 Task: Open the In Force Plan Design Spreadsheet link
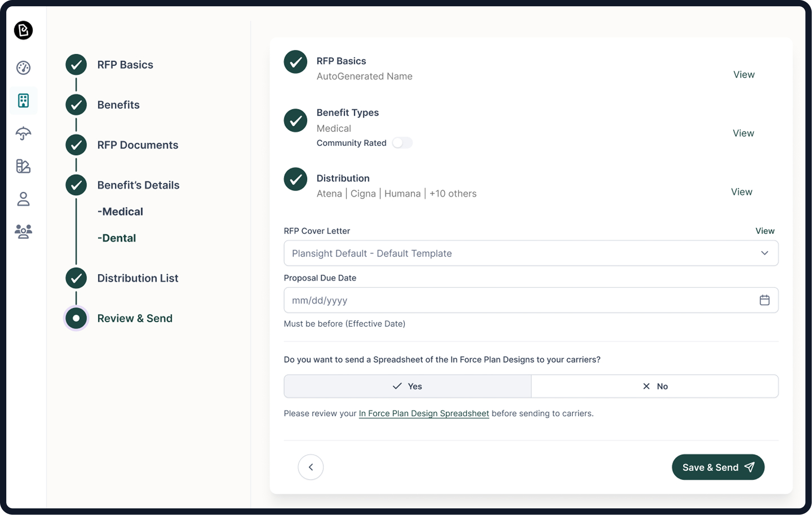click(x=423, y=413)
